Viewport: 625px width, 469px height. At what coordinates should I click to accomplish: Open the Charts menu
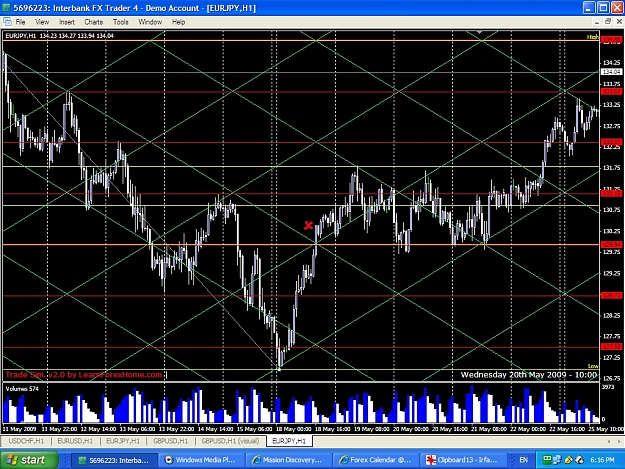[93, 22]
